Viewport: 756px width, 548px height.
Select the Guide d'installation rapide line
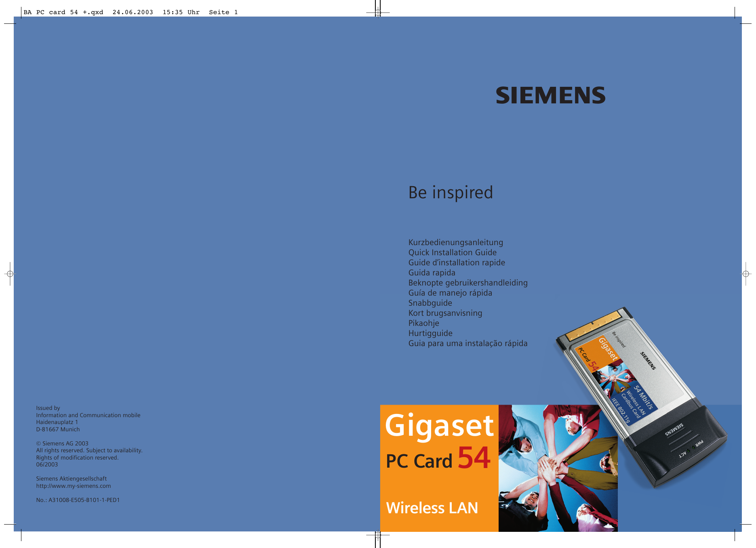[457, 262]
